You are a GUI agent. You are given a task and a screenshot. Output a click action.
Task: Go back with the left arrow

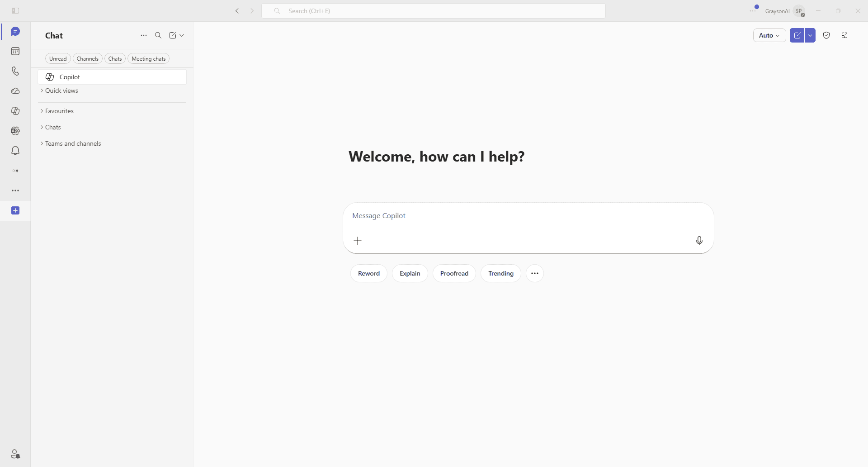click(237, 11)
